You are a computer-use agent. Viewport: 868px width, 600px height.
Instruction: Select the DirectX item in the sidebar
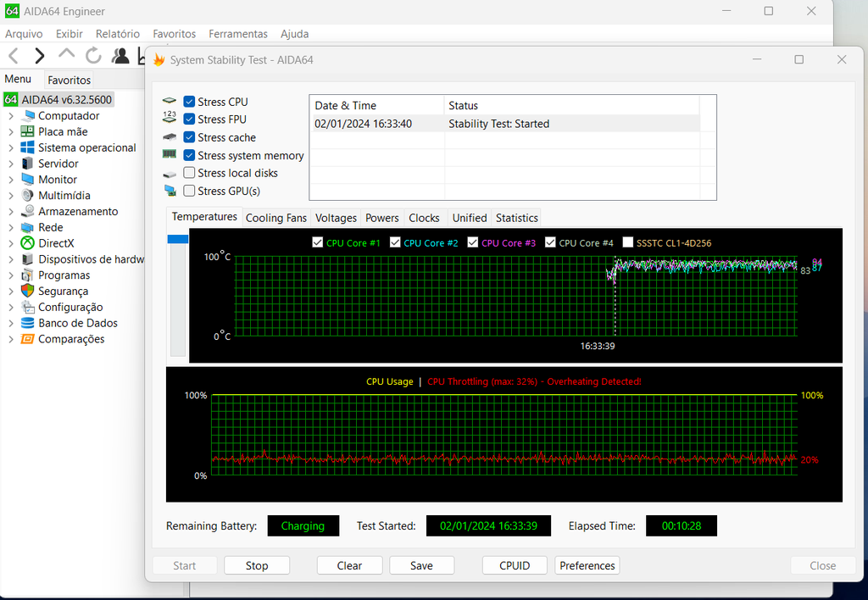59,243
